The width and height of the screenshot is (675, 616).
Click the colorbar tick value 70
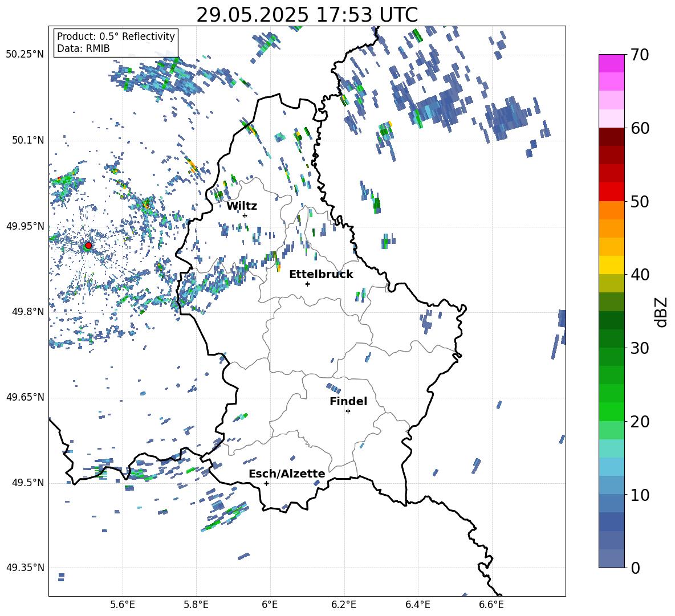pos(640,55)
